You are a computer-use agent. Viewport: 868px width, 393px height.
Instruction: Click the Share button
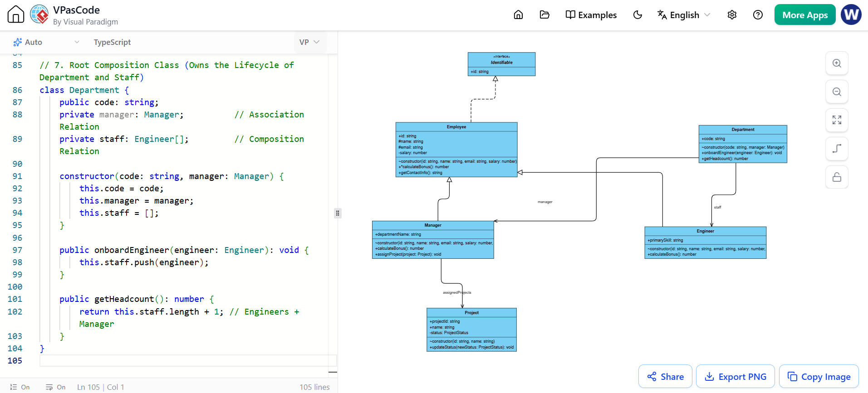[x=665, y=377]
